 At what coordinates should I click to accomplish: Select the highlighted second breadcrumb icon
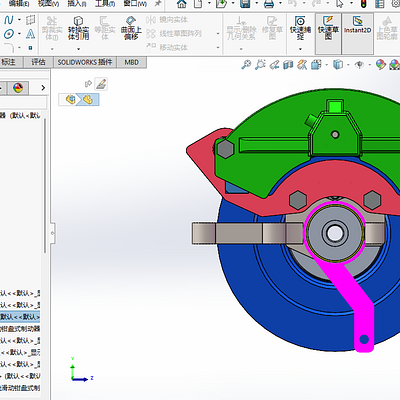pyautogui.click(x=88, y=99)
